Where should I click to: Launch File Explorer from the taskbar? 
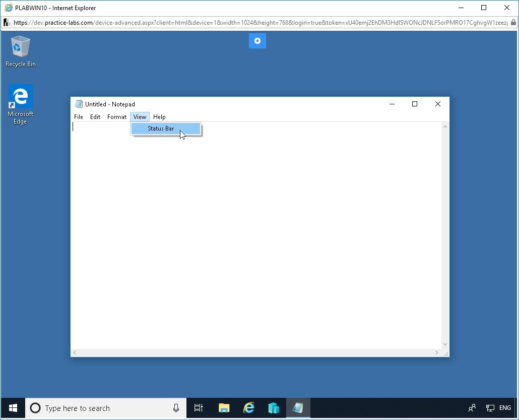click(224, 408)
